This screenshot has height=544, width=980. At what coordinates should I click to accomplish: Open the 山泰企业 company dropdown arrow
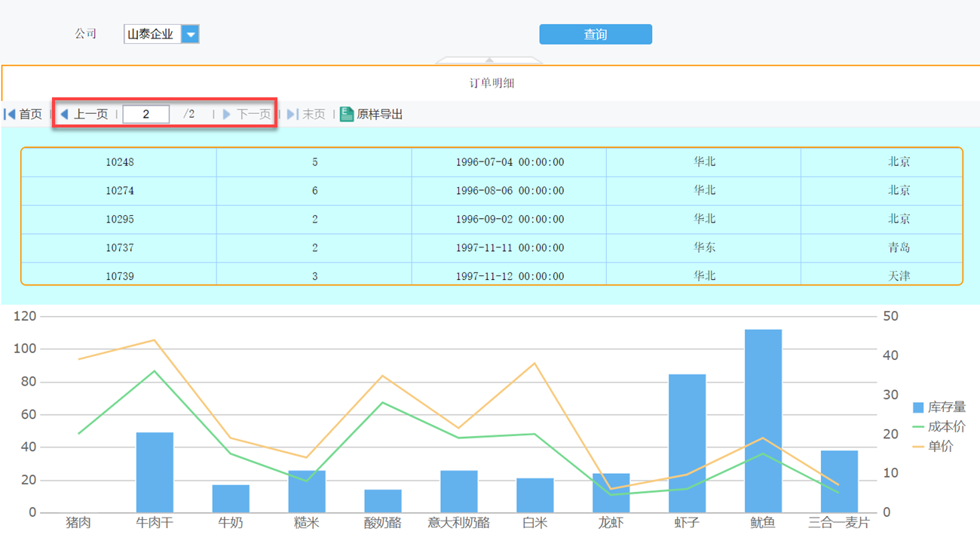point(190,34)
